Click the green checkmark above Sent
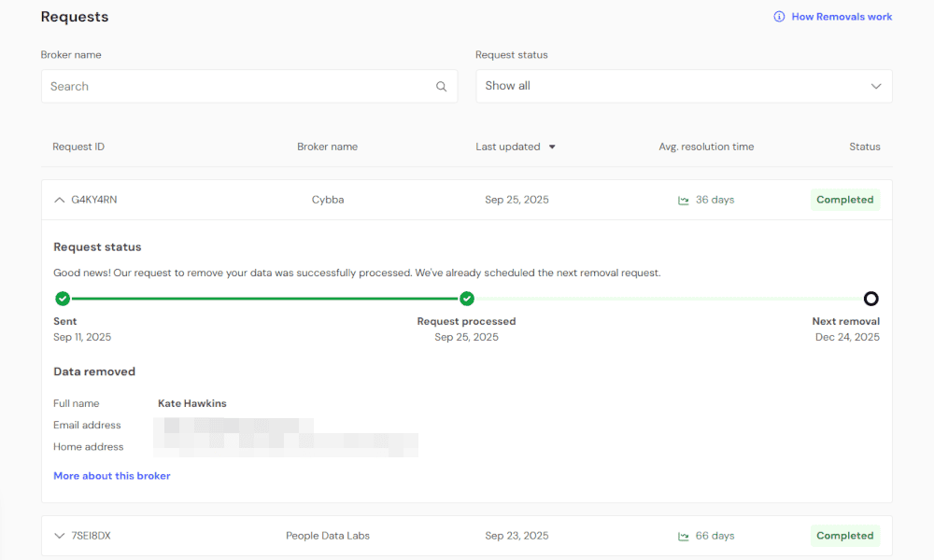The image size is (934, 560). point(63,299)
